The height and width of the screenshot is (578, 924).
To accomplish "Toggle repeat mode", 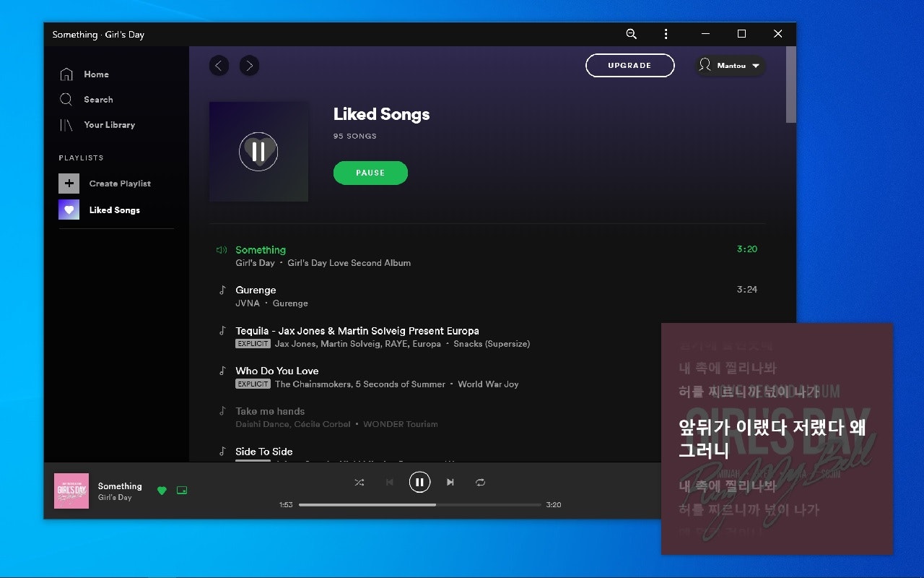I will 480,482.
